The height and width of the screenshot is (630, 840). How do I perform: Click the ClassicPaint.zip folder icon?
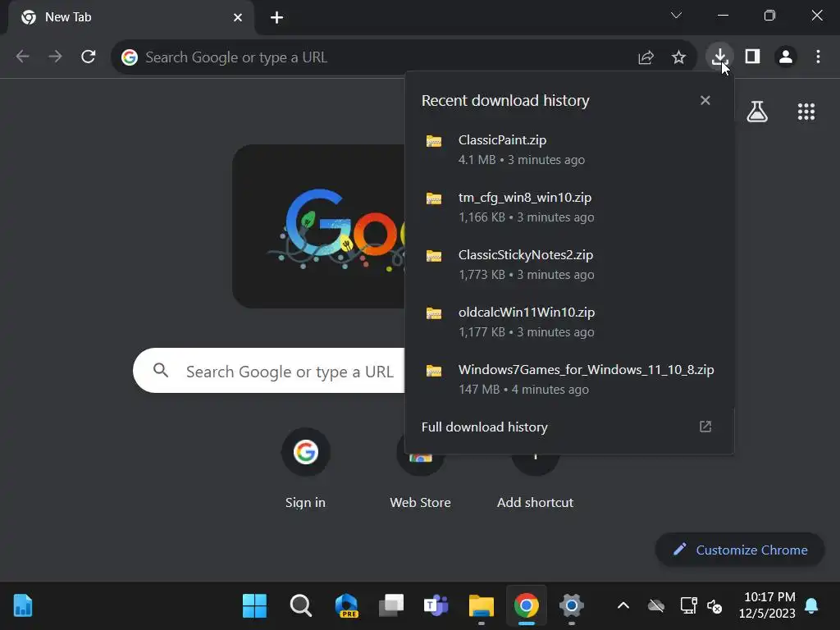[x=434, y=141]
